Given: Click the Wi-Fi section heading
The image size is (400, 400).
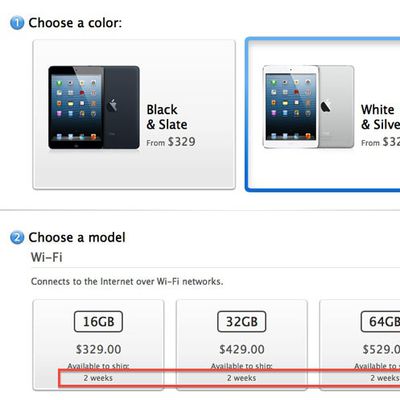Looking at the screenshot, I should pos(47,257).
